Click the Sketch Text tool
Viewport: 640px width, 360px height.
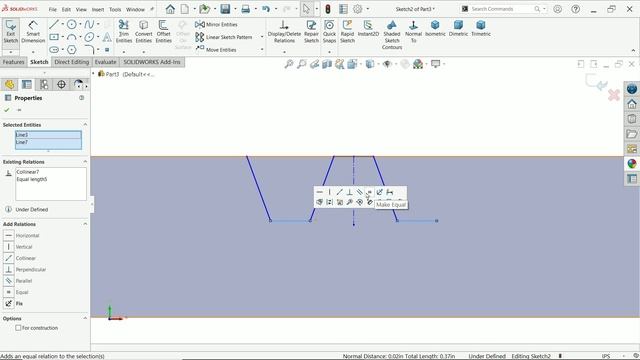coord(107,37)
